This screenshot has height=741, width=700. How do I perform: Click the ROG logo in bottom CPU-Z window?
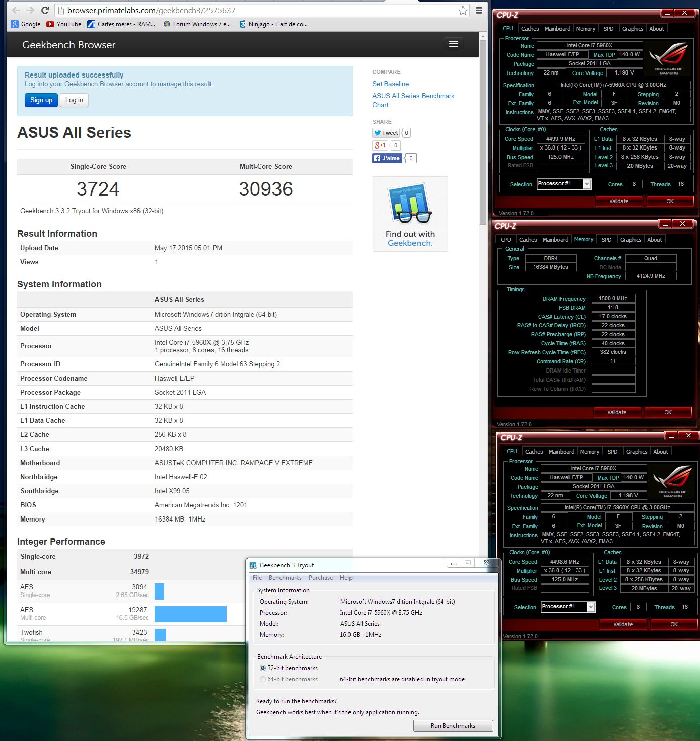coord(673,481)
